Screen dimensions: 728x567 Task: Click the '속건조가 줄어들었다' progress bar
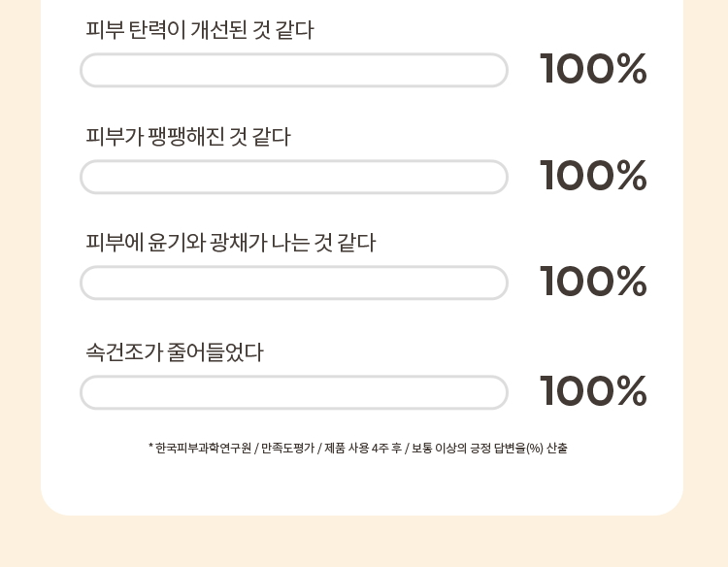pyautogui.click(x=293, y=392)
